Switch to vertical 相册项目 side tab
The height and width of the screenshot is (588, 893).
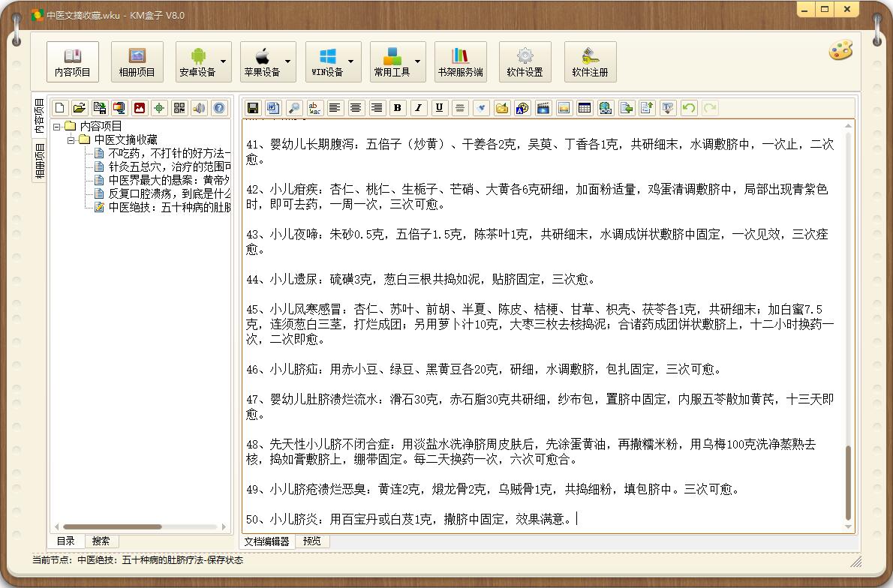tap(39, 160)
